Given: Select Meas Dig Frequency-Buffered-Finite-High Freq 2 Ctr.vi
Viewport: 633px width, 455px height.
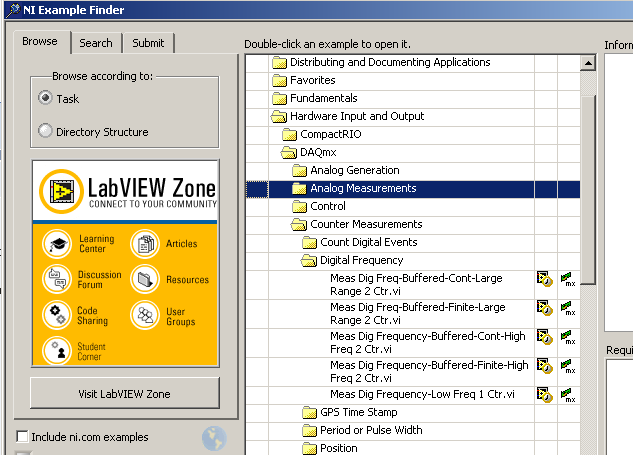Looking at the screenshot, I should pyautogui.click(x=429, y=372).
